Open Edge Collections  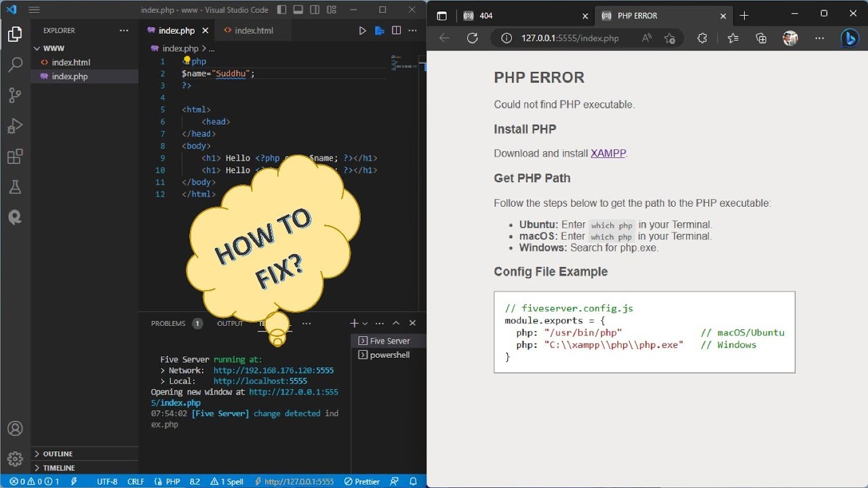coord(761,38)
